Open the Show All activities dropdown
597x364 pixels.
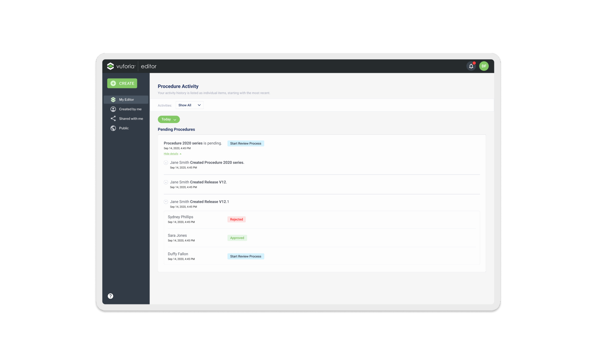tap(189, 105)
